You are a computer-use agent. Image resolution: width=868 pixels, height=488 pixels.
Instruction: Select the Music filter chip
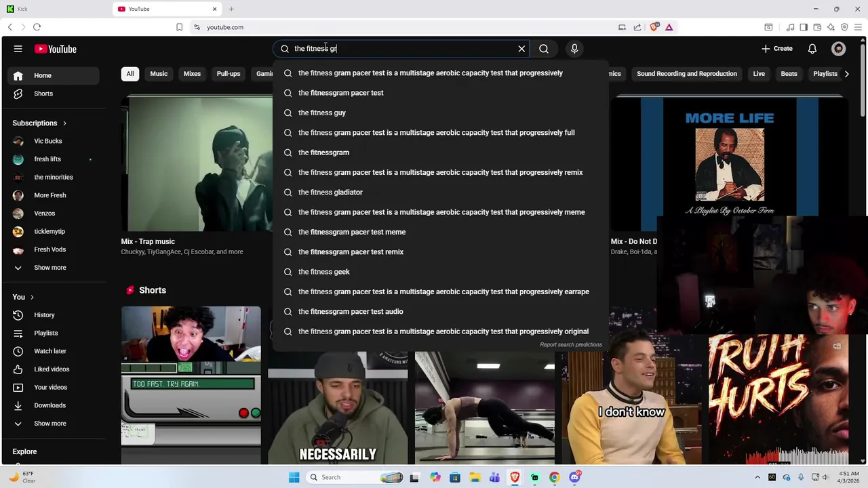[159, 74]
